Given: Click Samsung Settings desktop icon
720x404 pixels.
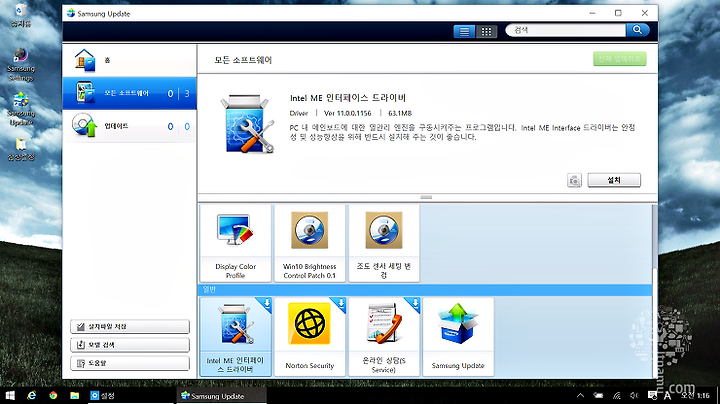Looking at the screenshot, I should [21, 65].
